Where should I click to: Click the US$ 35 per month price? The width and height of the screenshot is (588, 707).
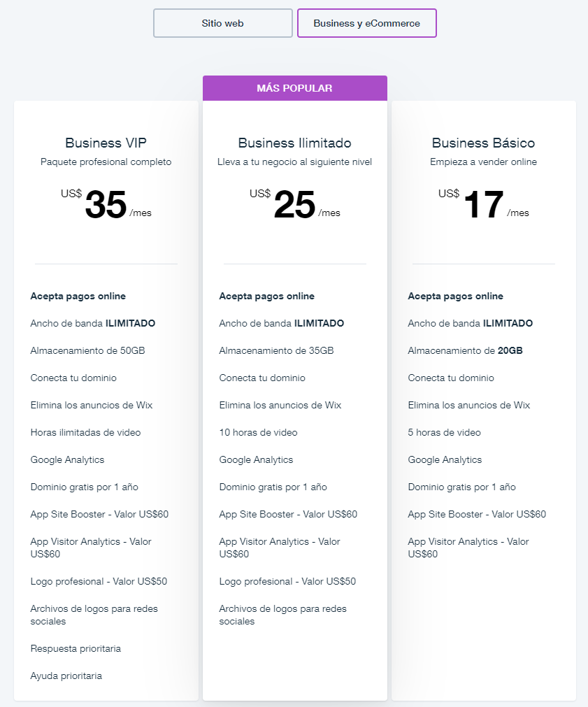(x=106, y=205)
